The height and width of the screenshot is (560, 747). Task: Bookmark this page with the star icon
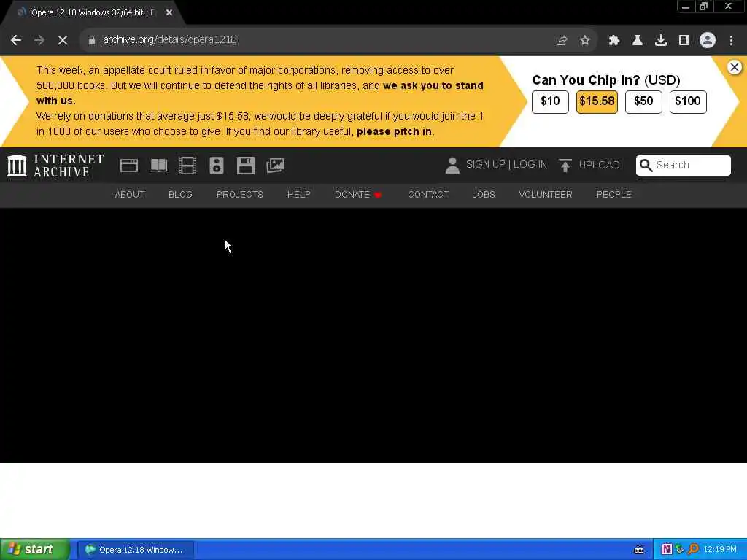click(x=585, y=41)
